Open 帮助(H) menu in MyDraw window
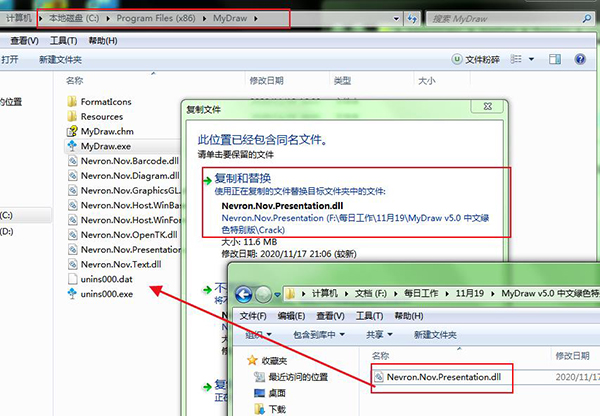This screenshot has width=600, height=416. click(x=103, y=41)
